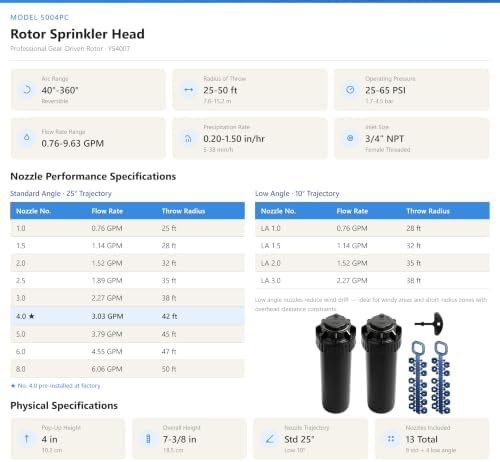
Task: Click the sprinkler heads product image
Action: (x=383, y=363)
